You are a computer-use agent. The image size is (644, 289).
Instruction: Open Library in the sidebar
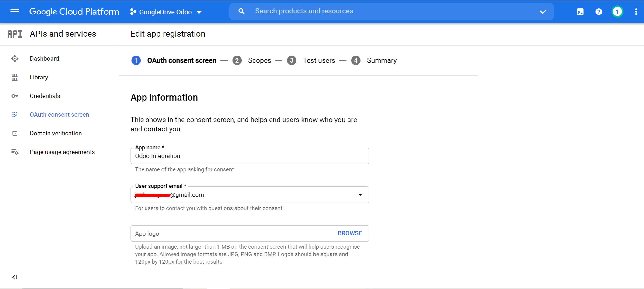pyautogui.click(x=39, y=77)
